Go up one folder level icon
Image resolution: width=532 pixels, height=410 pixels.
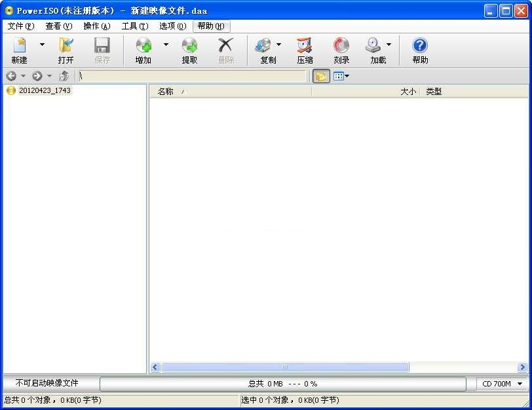(64, 76)
